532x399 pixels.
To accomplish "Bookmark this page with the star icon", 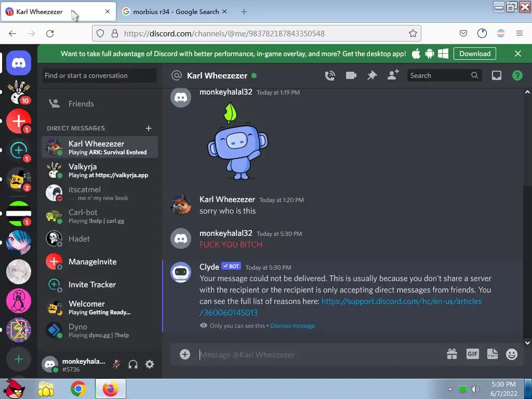I will 413,33.
